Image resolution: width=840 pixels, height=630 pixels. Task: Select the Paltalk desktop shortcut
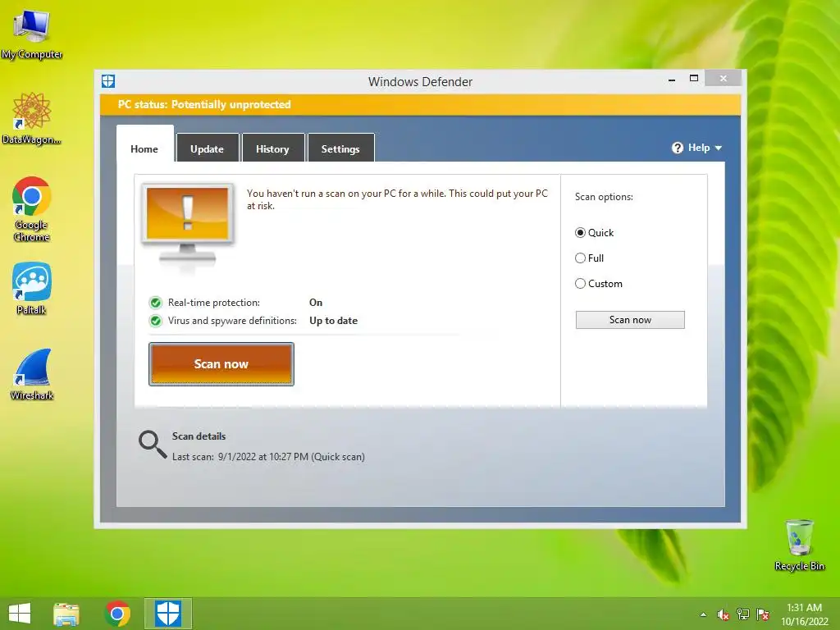coord(32,288)
